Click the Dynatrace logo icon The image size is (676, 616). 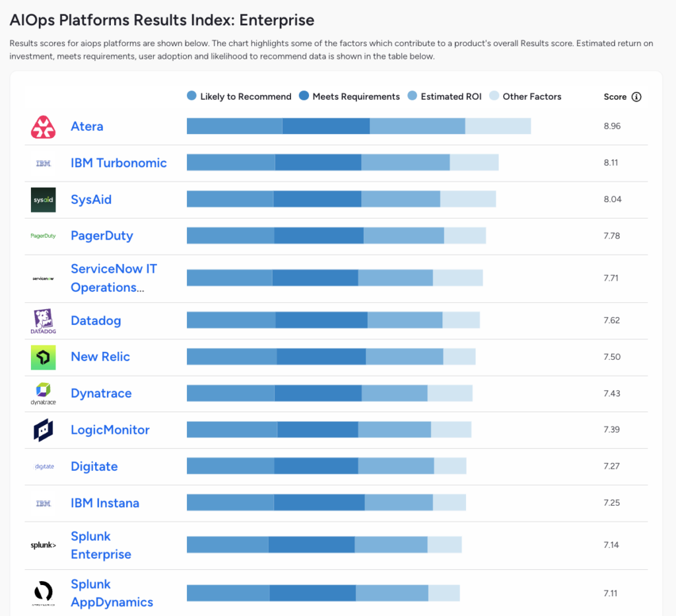tap(43, 394)
